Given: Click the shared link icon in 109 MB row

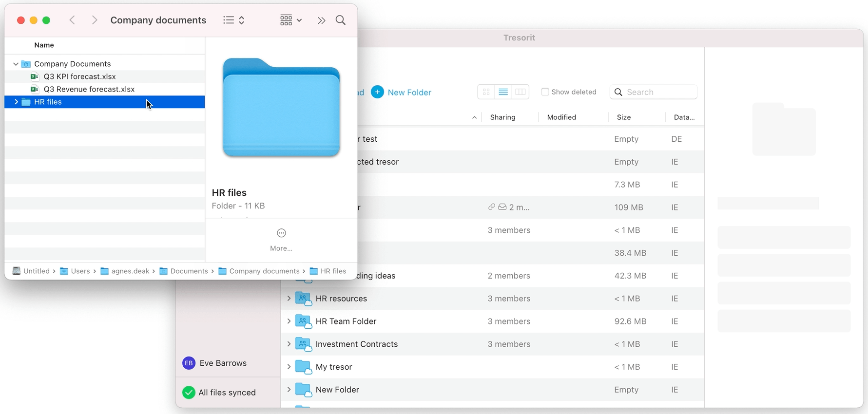Looking at the screenshot, I should [492, 207].
